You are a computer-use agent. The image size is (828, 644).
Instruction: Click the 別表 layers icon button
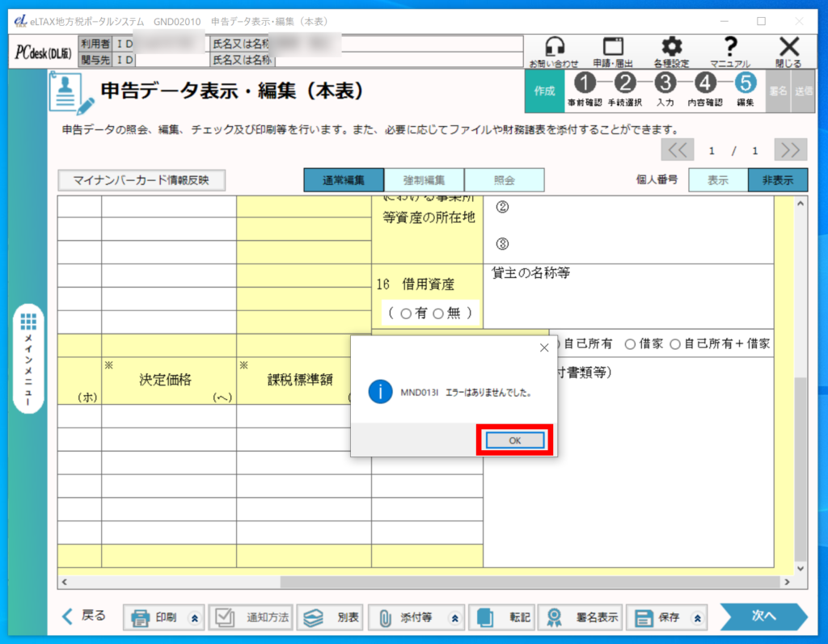[329, 617]
